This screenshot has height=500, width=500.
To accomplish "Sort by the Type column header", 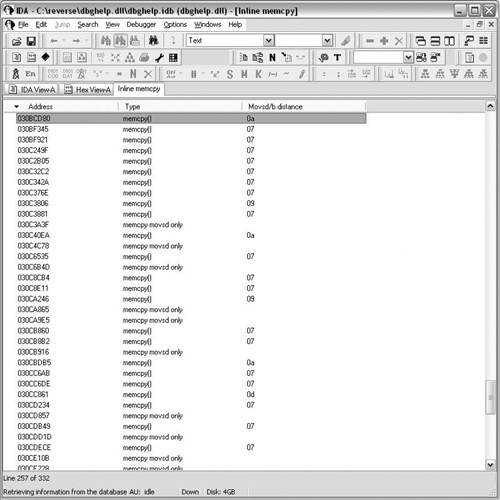I will click(x=180, y=107).
